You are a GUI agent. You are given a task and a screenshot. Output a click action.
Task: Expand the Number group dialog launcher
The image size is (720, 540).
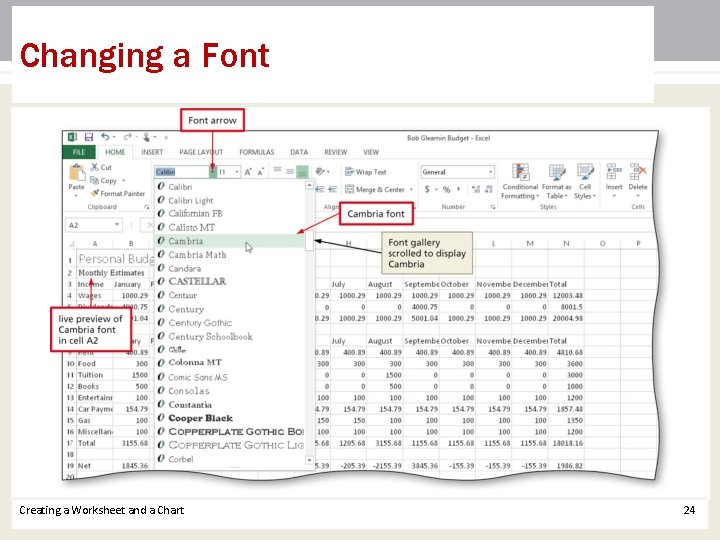(x=492, y=207)
